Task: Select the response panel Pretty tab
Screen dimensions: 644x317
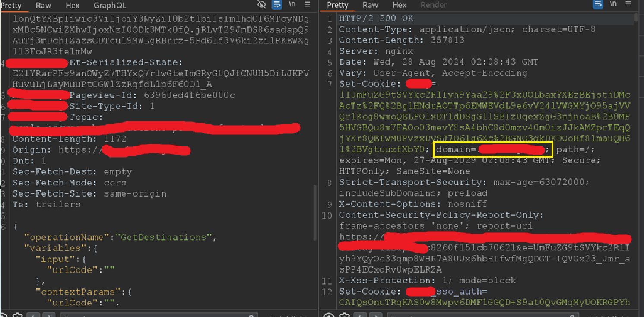Action: [337, 5]
